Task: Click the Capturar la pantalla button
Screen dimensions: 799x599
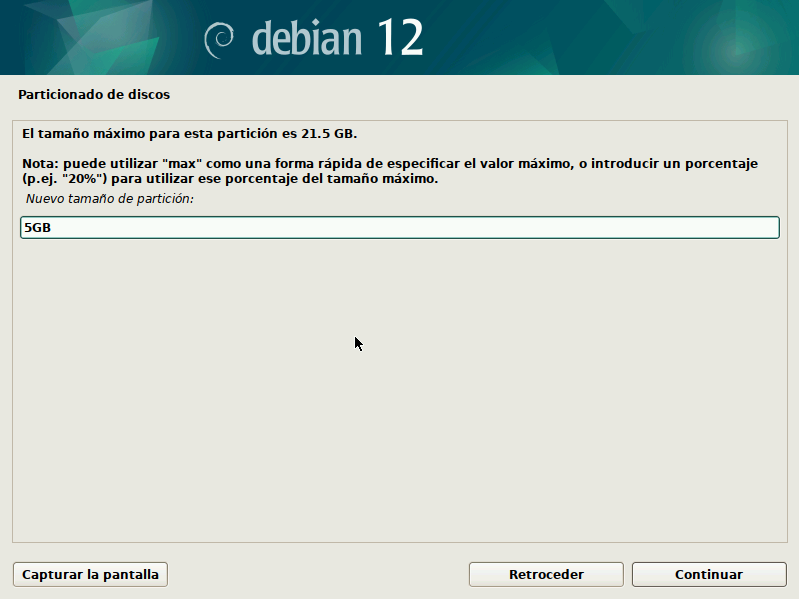Action: (90, 575)
